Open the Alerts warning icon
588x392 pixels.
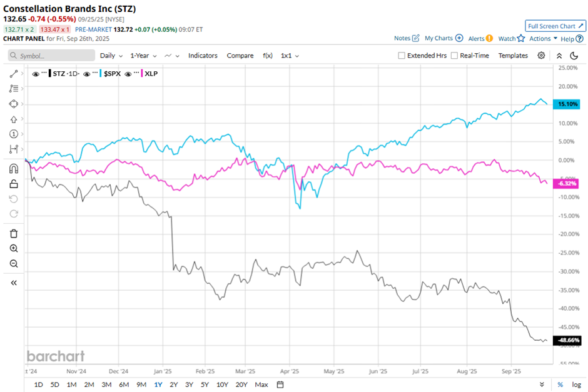point(489,38)
